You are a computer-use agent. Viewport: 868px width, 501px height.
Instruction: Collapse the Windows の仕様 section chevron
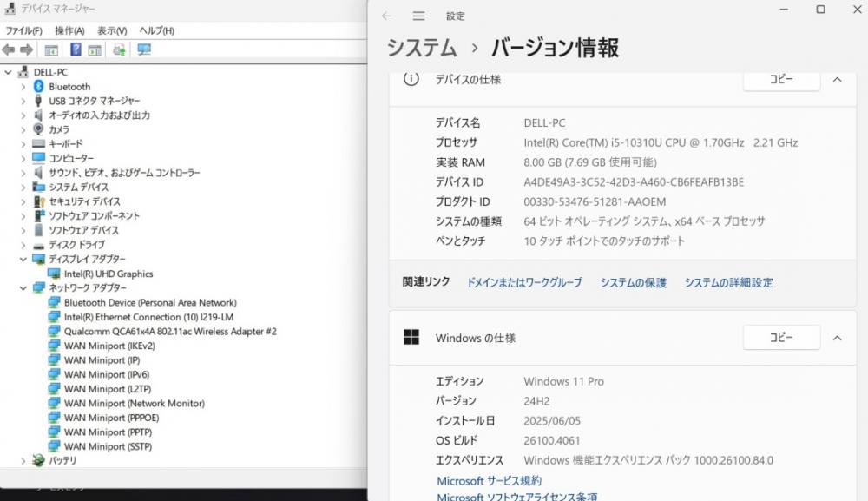pos(837,338)
